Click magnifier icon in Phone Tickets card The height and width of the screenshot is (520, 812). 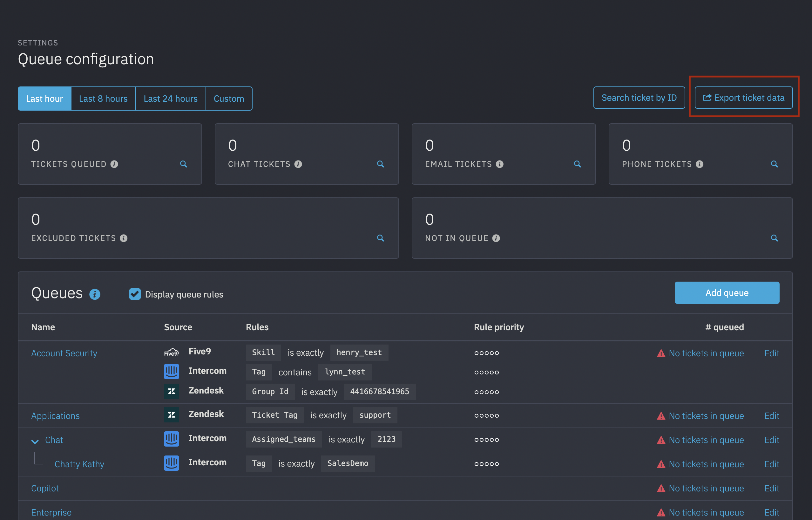click(x=774, y=164)
